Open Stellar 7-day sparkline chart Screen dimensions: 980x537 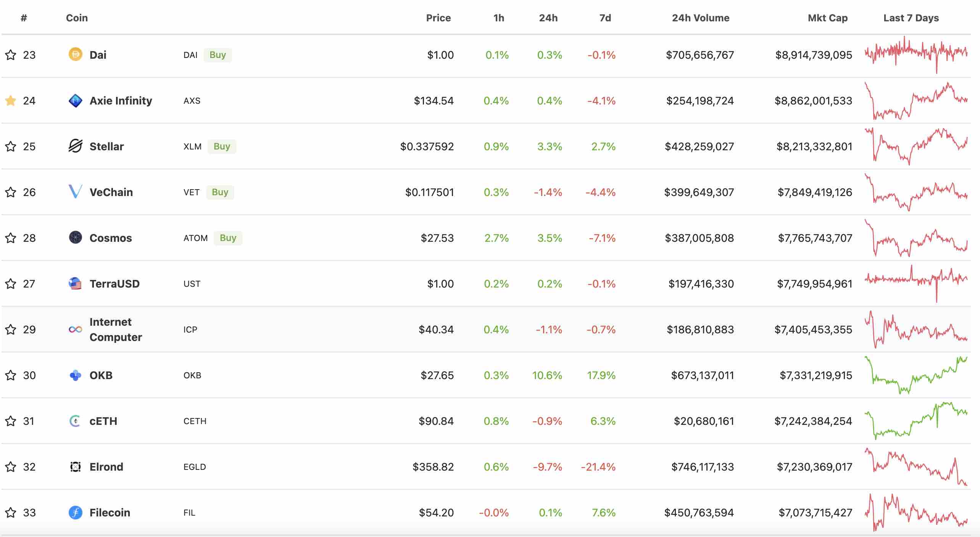[x=916, y=146]
